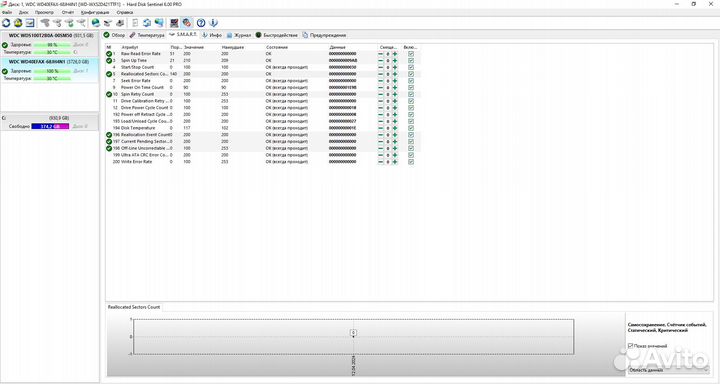Viewport: 720px width, 384px height.
Task: Toggle the Показ значений checkbox
Action: pos(630,345)
